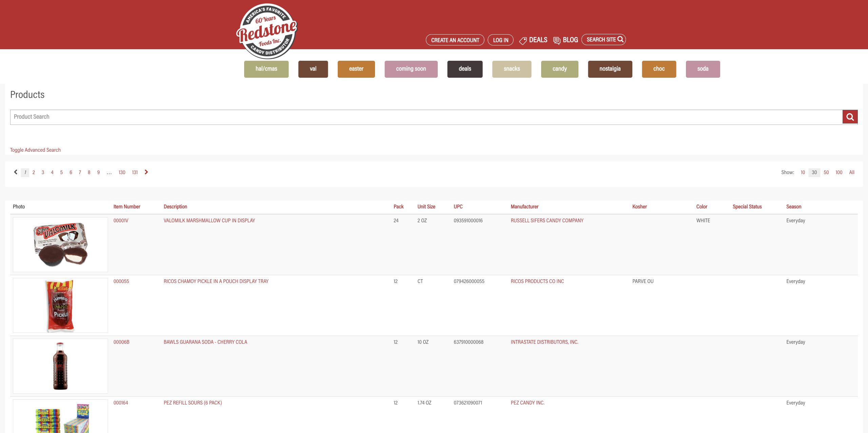Open Russell Sifers Candy Company link
Screen dimensions: 868x433
pyautogui.click(x=547, y=221)
